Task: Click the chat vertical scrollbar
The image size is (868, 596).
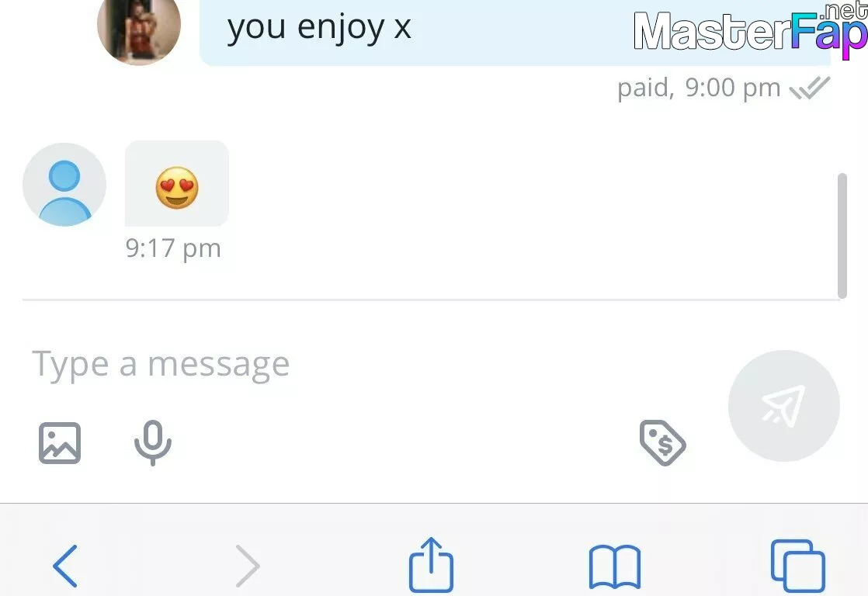Action: pos(842,236)
